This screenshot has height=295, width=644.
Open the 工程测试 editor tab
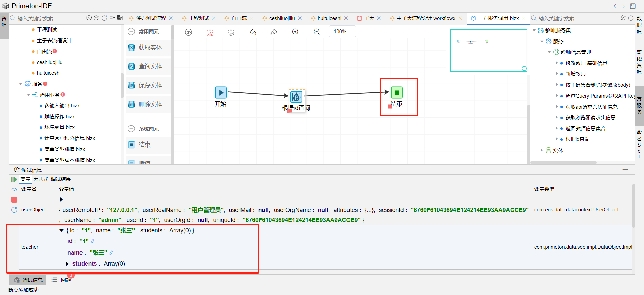pos(199,18)
